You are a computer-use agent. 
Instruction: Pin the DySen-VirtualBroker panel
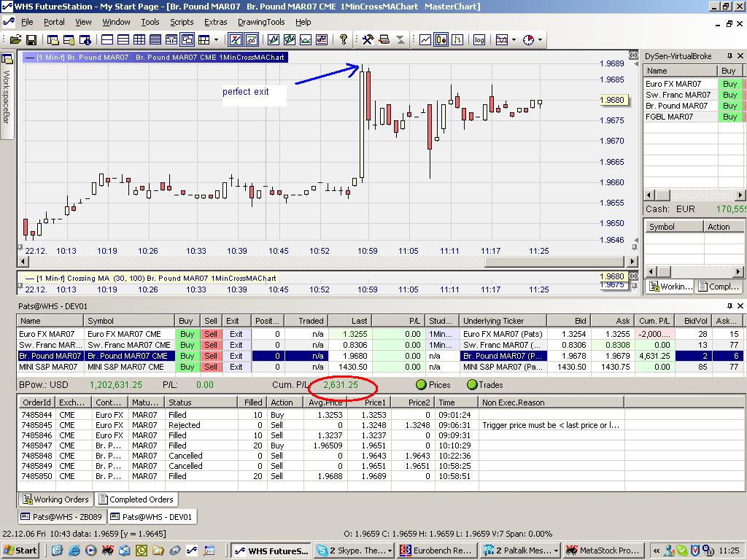(729, 56)
